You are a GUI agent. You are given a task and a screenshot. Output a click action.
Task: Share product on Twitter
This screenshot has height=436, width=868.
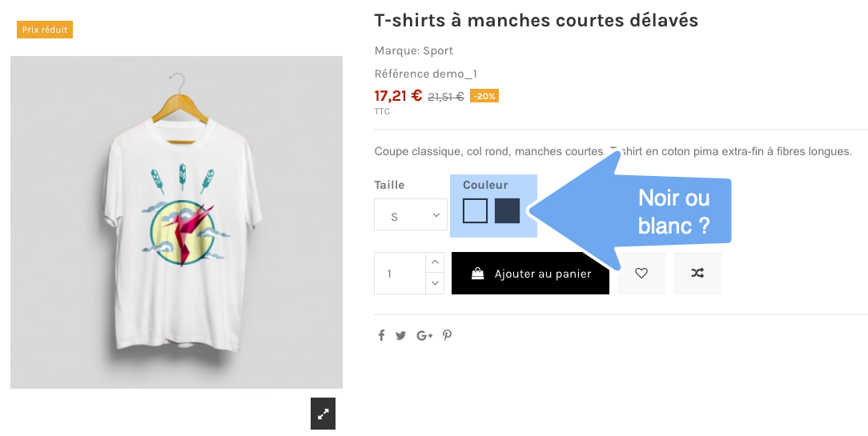[x=401, y=336]
